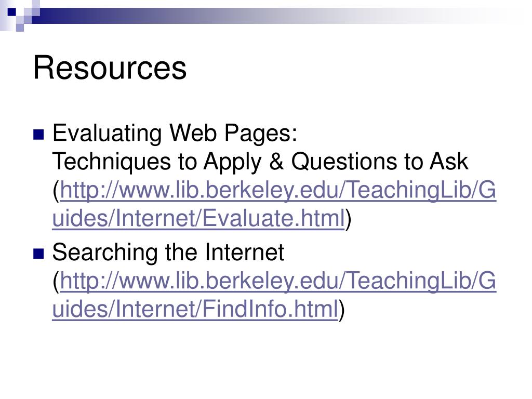The height and width of the screenshot is (399, 532).
Task: Open the Evaluate.html Berkeley link
Action: click(198, 218)
